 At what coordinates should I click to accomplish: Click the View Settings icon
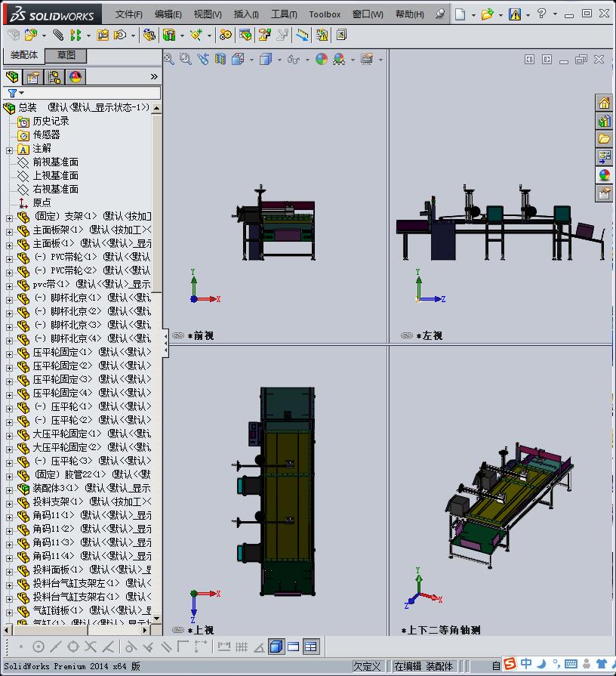pos(367,59)
